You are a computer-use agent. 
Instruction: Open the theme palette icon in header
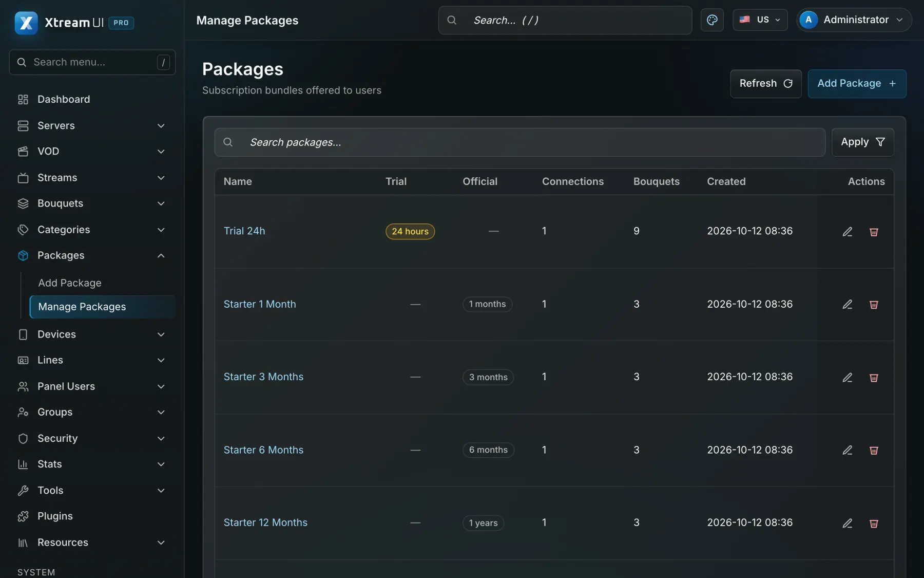coord(712,20)
